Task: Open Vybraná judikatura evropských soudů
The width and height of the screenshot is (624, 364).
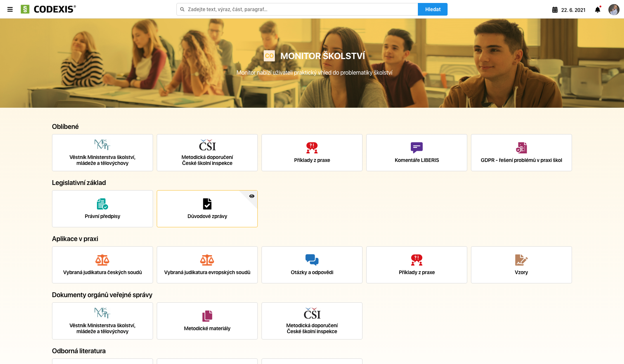Action: pyautogui.click(x=207, y=265)
